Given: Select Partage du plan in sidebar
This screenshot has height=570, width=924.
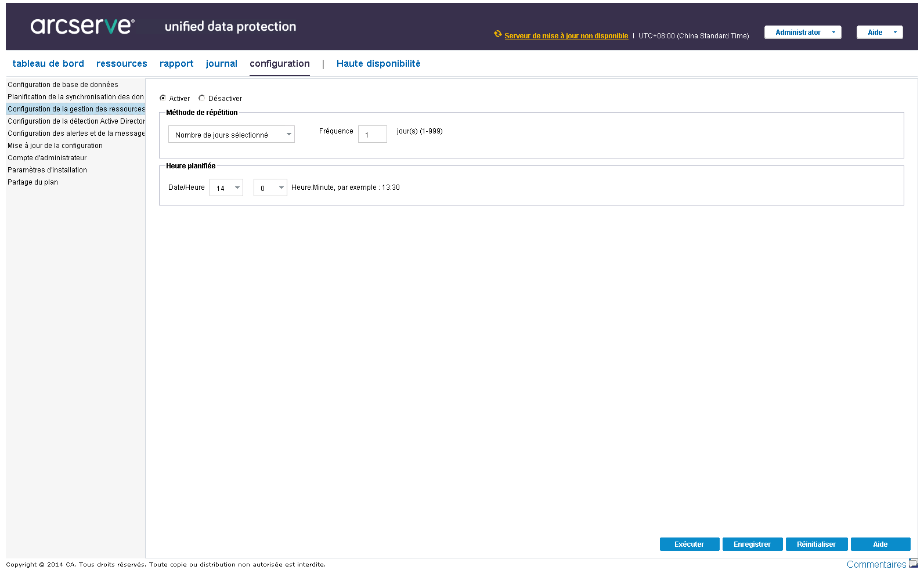Looking at the screenshot, I should [x=33, y=182].
